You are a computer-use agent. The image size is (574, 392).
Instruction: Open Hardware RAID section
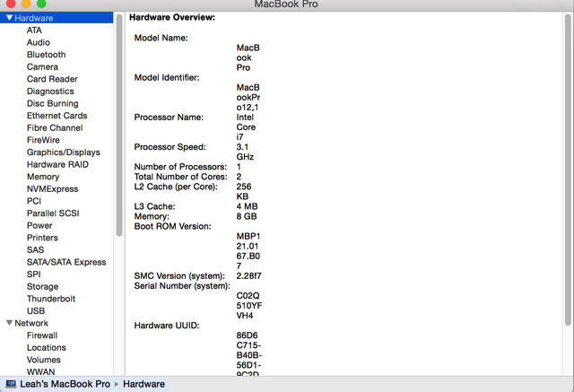pyautogui.click(x=57, y=164)
